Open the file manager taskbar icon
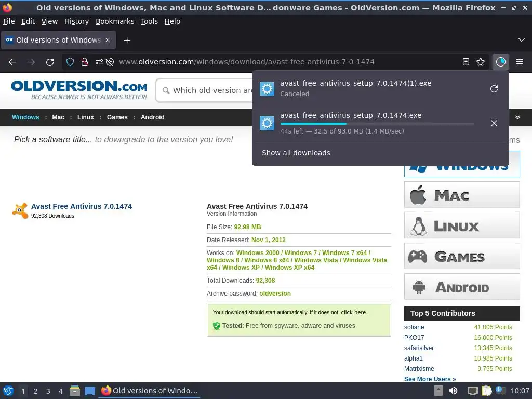This screenshot has width=532, height=399. click(x=75, y=391)
